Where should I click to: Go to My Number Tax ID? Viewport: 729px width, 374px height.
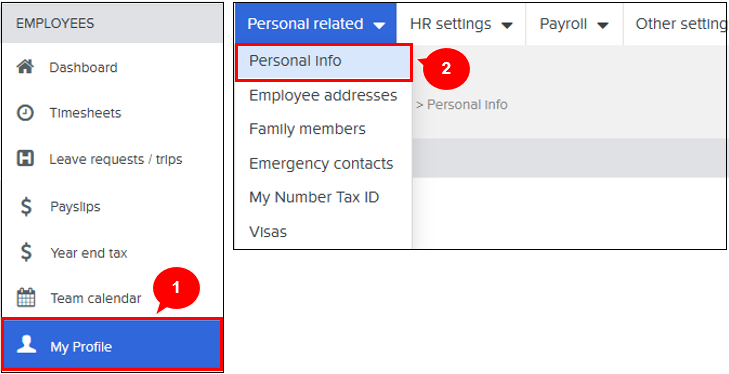tap(314, 197)
